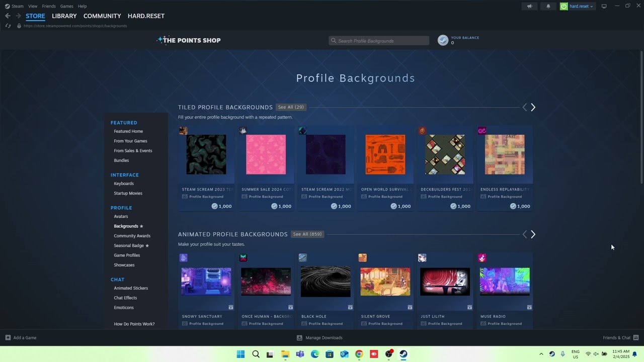Open Featured Home sidebar link
This screenshot has height=362, width=644.
[x=128, y=131]
